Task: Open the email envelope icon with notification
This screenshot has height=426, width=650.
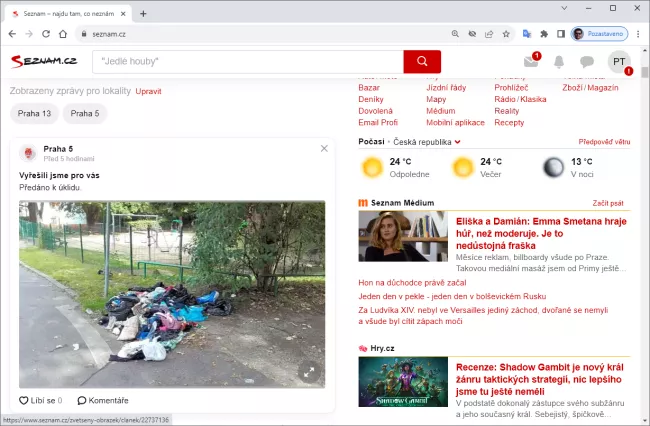Action: (531, 61)
